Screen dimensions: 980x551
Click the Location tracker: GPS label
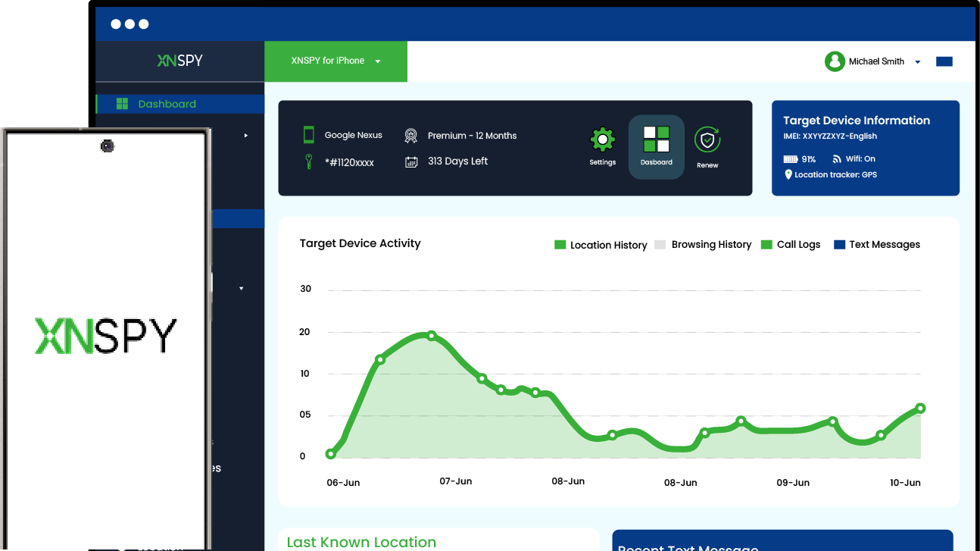(835, 175)
